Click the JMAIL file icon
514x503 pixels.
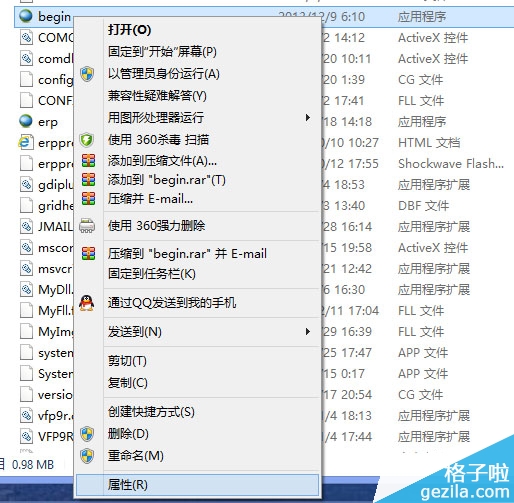click(26, 226)
